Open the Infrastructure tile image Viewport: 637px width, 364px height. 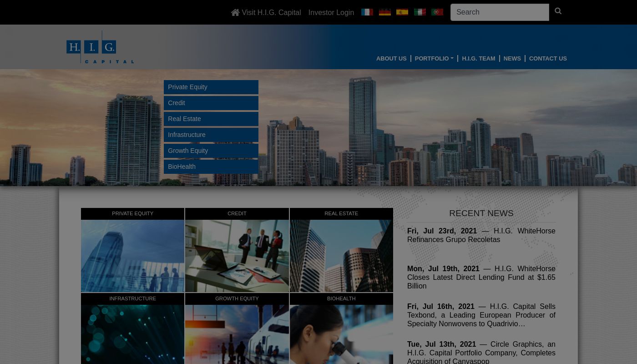click(132, 334)
